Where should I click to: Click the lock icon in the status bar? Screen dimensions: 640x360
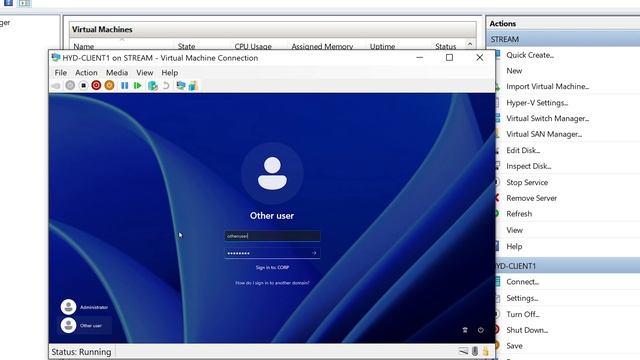point(486,351)
